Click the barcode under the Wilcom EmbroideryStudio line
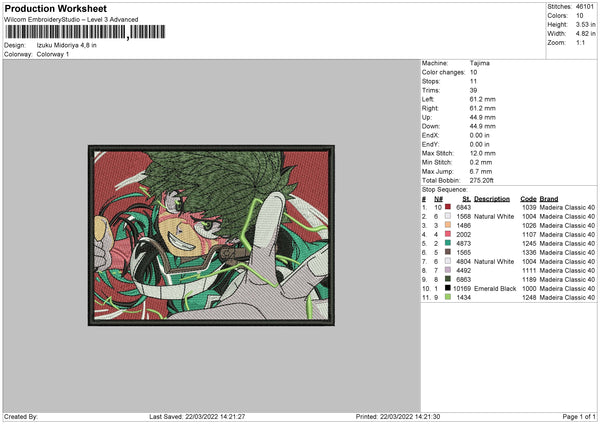Image resolution: width=600 pixels, height=424 pixels. (85, 32)
